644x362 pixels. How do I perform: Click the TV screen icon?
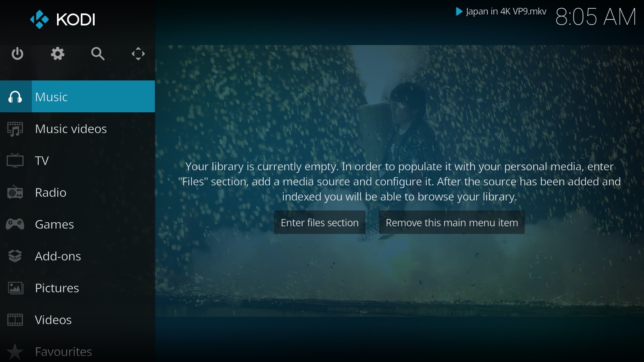(15, 160)
